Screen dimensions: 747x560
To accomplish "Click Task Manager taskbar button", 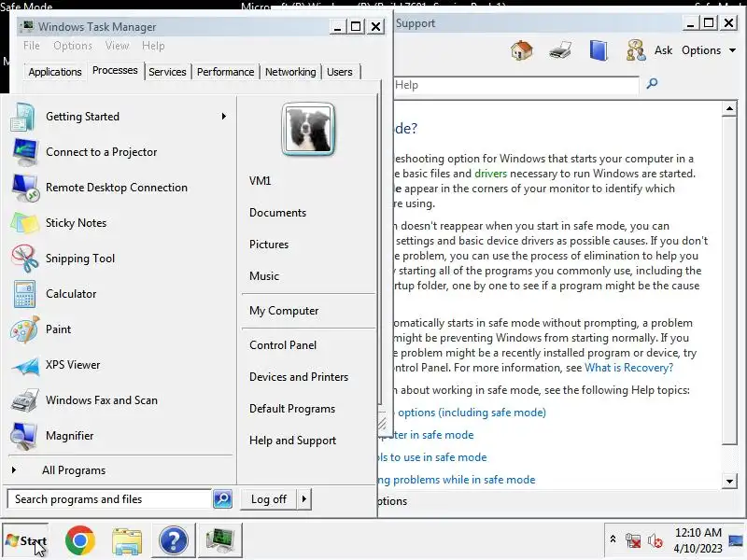I will pos(220,540).
